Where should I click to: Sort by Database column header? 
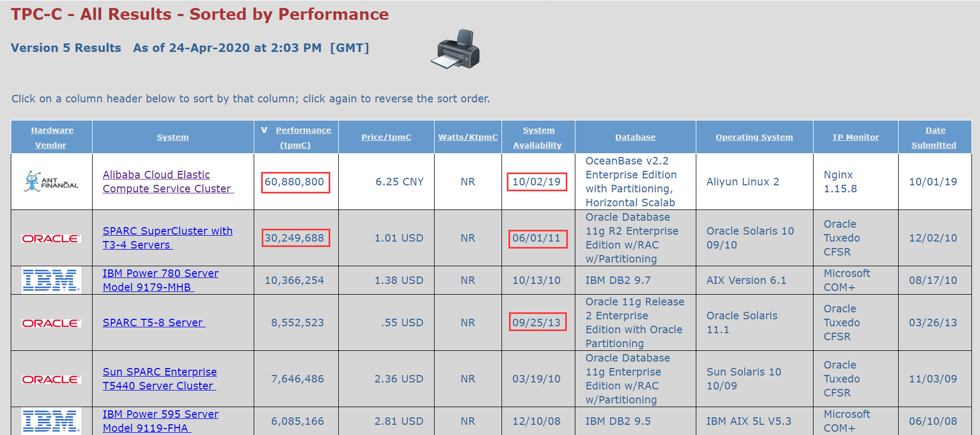(x=635, y=137)
